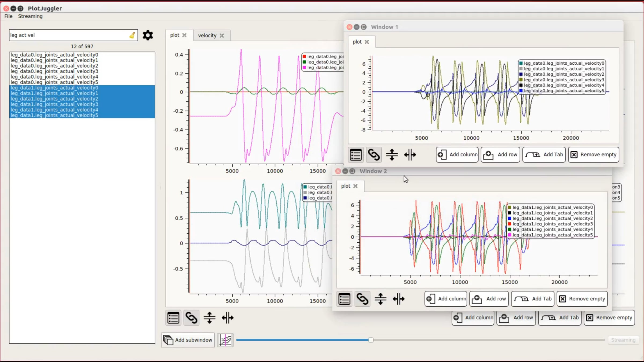Toggle legend list icon in Window 1
This screenshot has width=644, height=362.
pyautogui.click(x=356, y=155)
